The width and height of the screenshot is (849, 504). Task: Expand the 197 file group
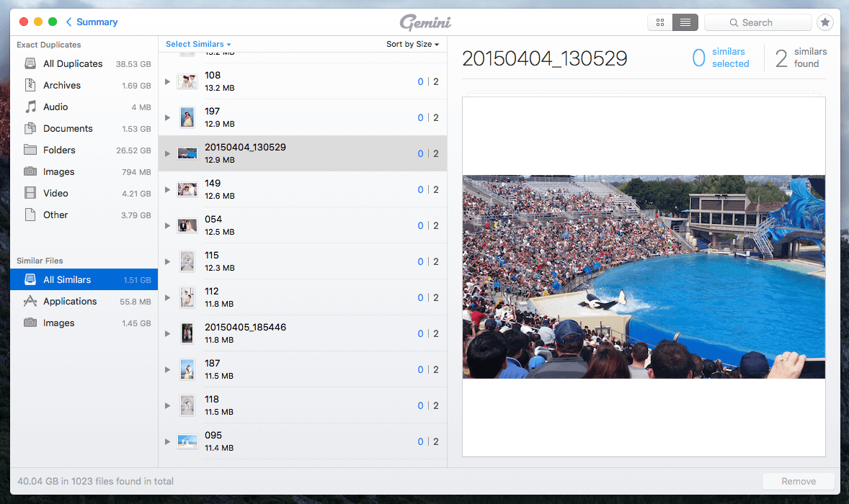pyautogui.click(x=167, y=117)
